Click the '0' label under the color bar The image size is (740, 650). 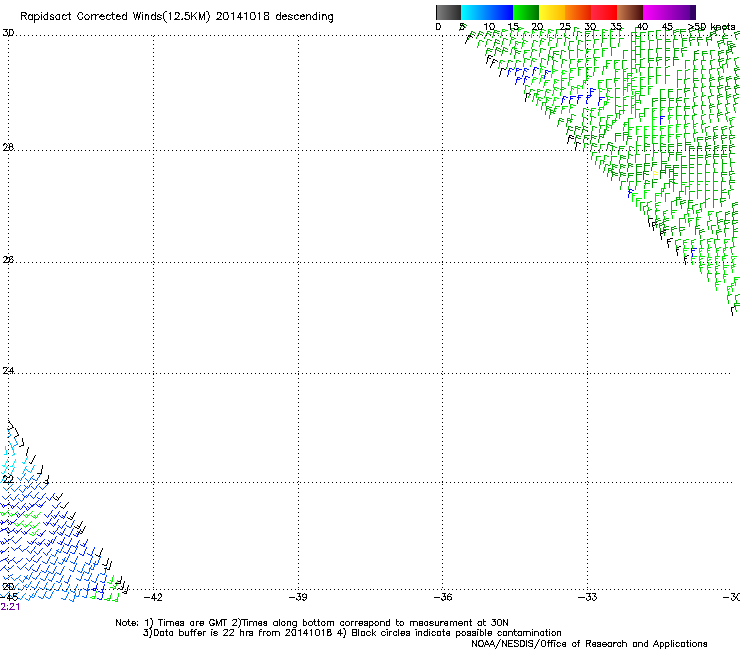point(438,27)
